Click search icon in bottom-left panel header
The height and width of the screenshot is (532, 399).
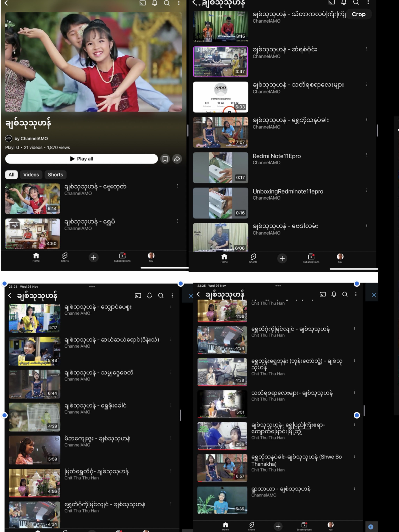161,295
